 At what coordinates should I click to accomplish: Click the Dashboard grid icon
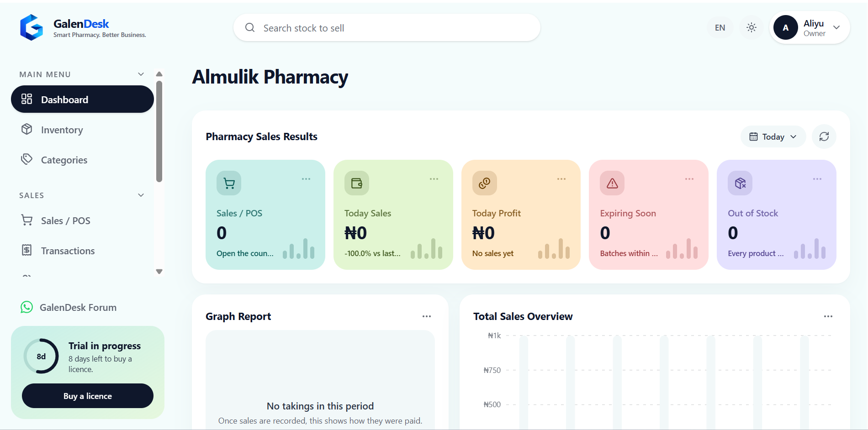pyautogui.click(x=27, y=99)
